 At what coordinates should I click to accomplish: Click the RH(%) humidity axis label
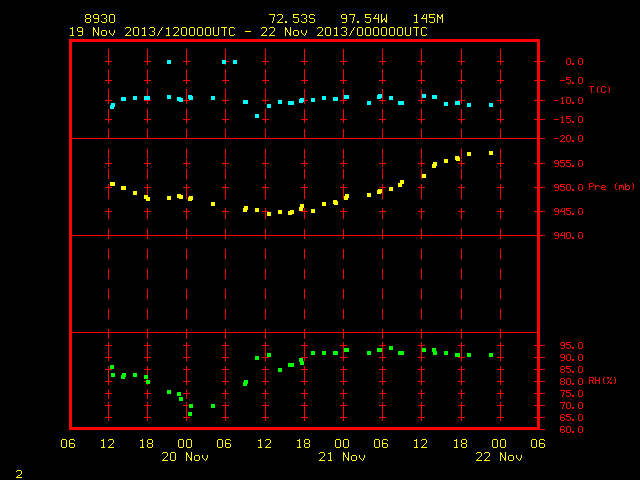[x=602, y=381]
